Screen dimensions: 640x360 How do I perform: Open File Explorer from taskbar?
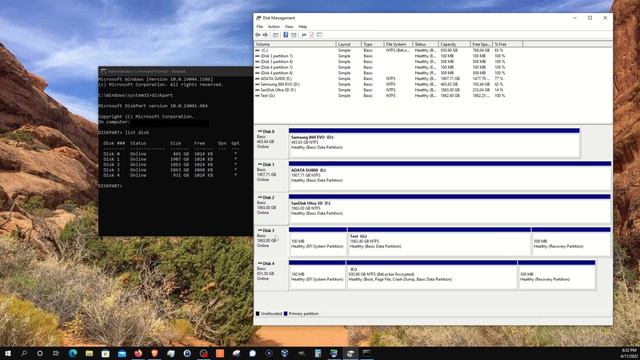(x=89, y=353)
